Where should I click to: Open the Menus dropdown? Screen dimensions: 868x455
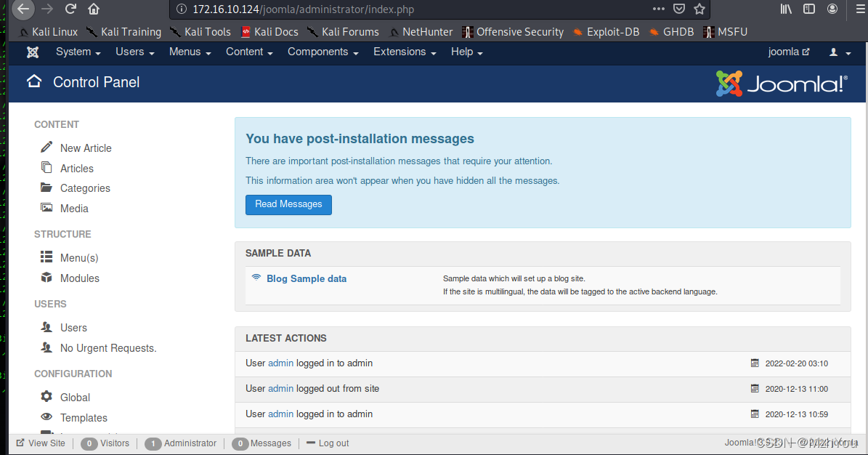[x=190, y=52]
